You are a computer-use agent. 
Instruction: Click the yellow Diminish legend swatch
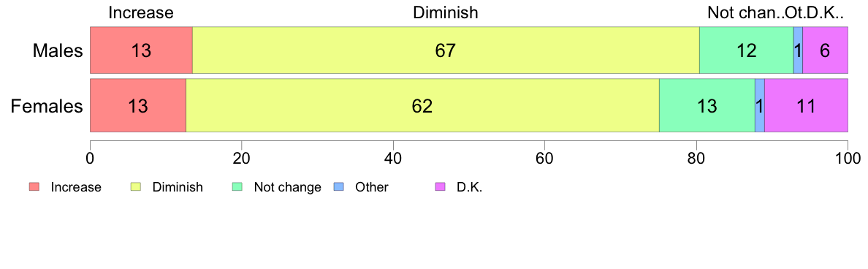click(136, 187)
